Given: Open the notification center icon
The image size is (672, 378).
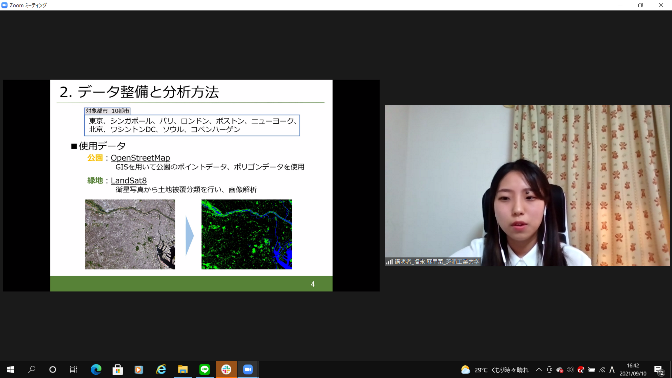Looking at the screenshot, I should click(x=659, y=369).
